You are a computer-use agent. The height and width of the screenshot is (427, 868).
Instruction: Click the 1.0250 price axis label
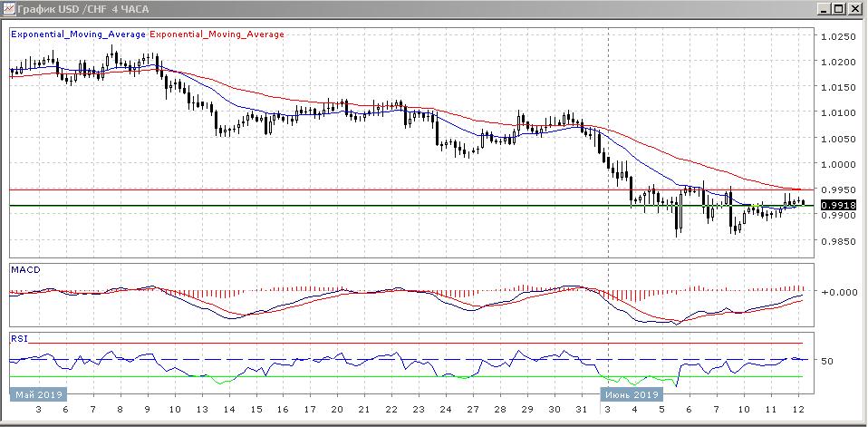[x=837, y=37]
